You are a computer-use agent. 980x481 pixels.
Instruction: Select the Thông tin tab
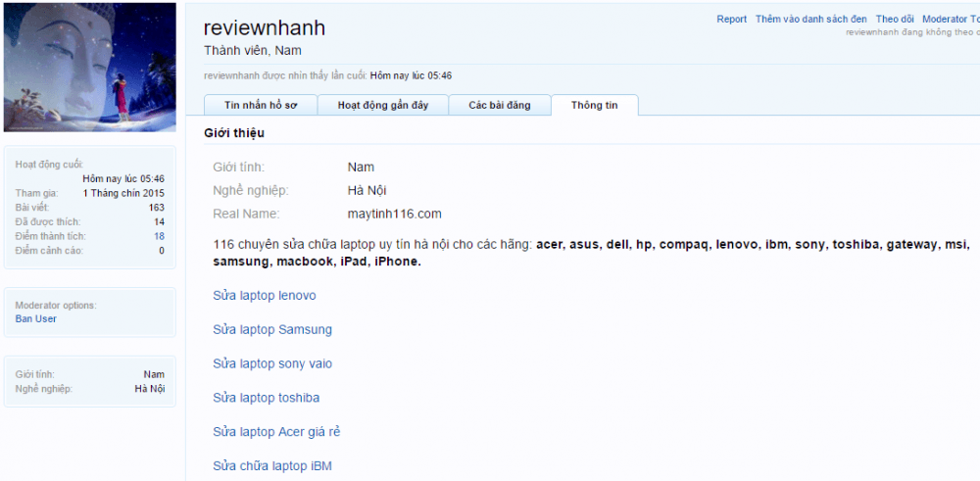[595, 105]
